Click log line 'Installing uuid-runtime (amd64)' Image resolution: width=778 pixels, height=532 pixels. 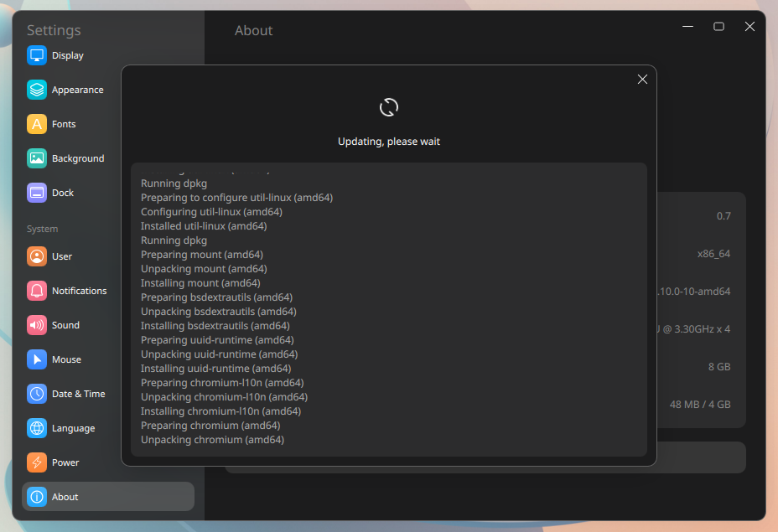coord(215,369)
